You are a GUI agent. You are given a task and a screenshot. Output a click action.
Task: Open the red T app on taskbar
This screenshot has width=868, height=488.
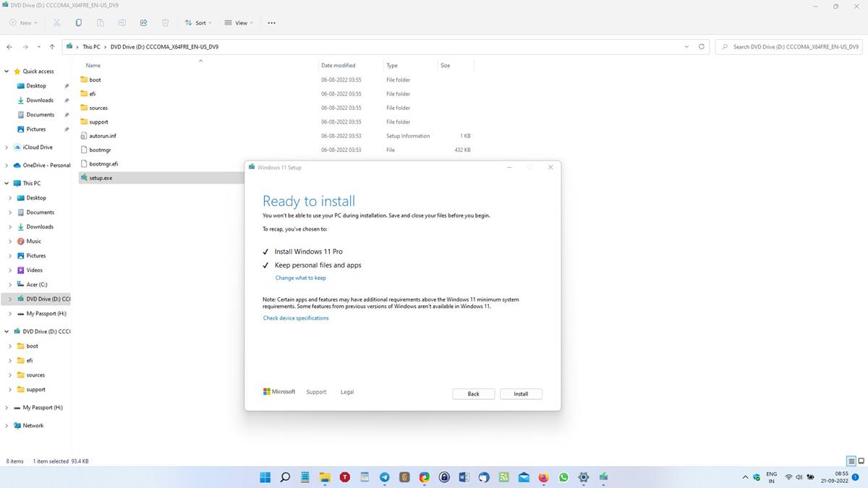pyautogui.click(x=344, y=477)
